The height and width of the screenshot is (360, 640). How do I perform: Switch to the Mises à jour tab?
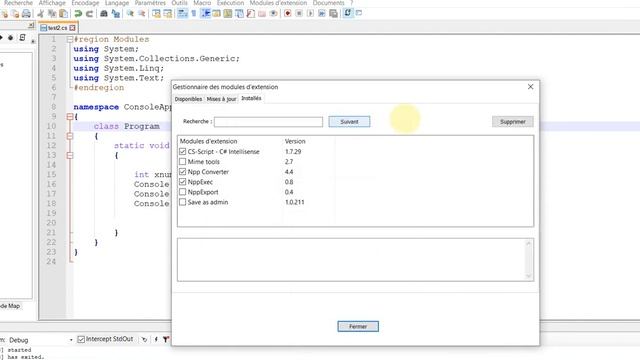coord(221,99)
